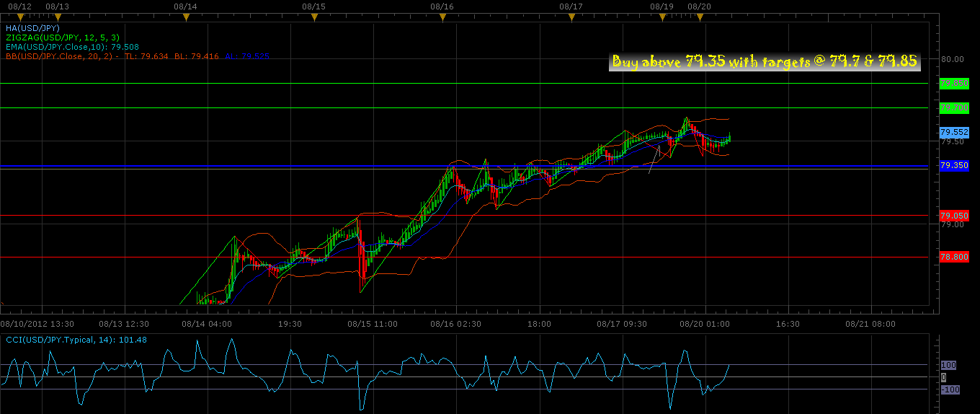This screenshot has width=980, height=414.
Task: Click the 08/12 date marker triangle
Action: pos(20,17)
